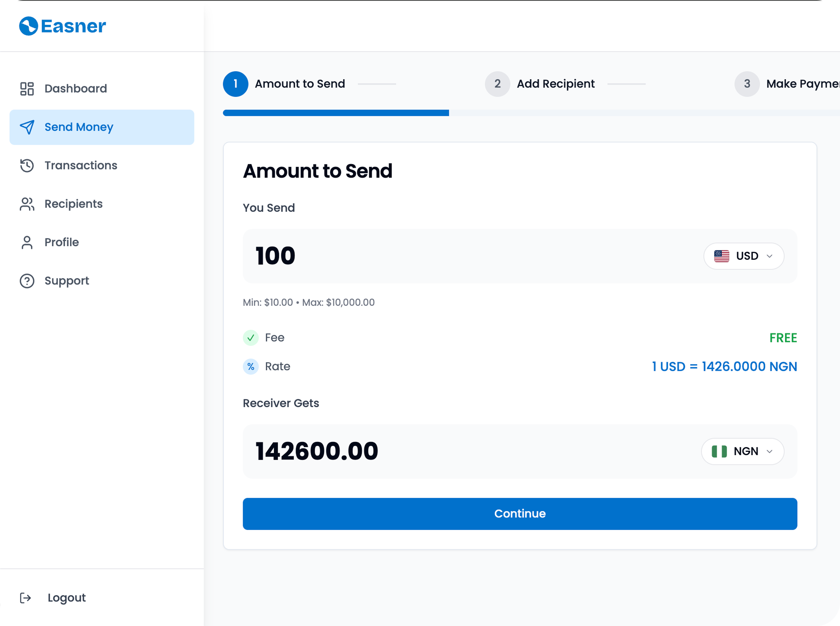Open the USD currency dropdown

point(744,256)
